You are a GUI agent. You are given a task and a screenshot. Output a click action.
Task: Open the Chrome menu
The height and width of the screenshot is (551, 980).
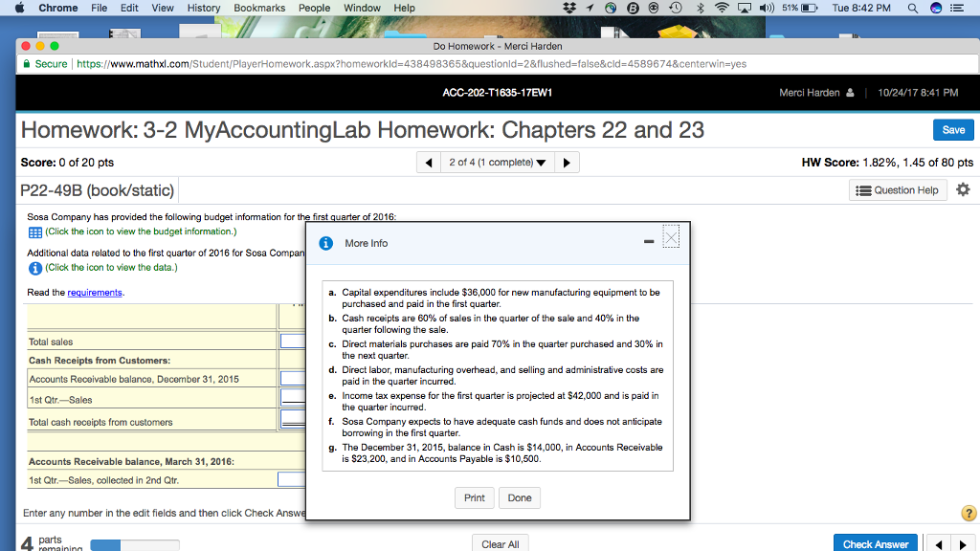click(x=58, y=8)
